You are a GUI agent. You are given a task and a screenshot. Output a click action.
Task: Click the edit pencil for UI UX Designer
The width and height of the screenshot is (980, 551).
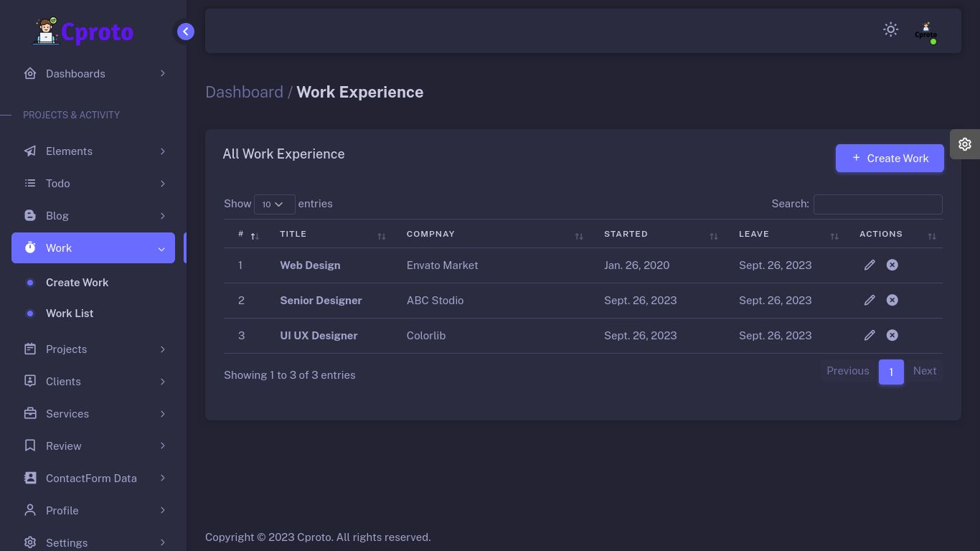pyautogui.click(x=870, y=335)
